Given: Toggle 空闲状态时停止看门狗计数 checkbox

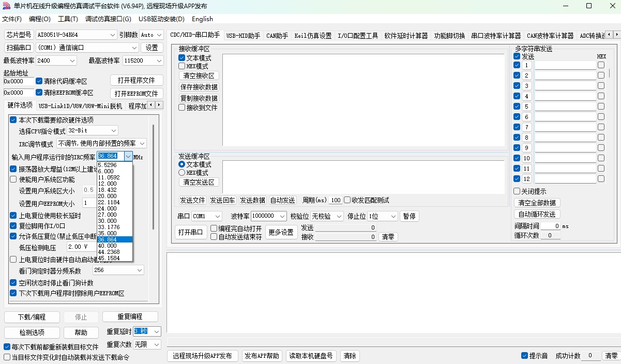Looking at the screenshot, I should click(13, 283).
